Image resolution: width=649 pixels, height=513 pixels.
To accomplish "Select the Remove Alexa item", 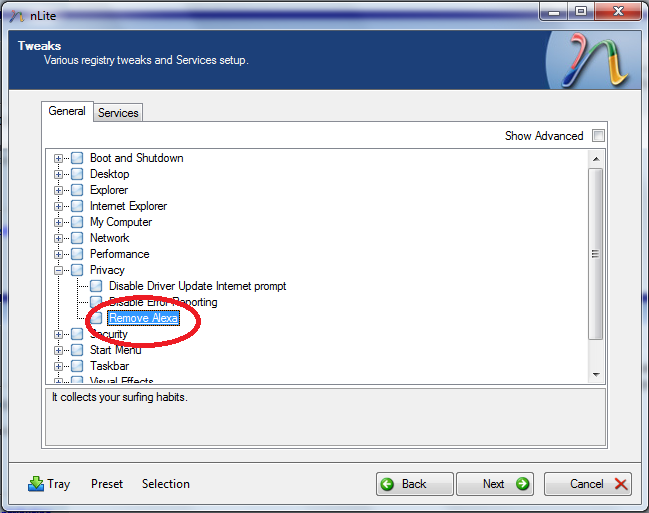I will (143, 318).
